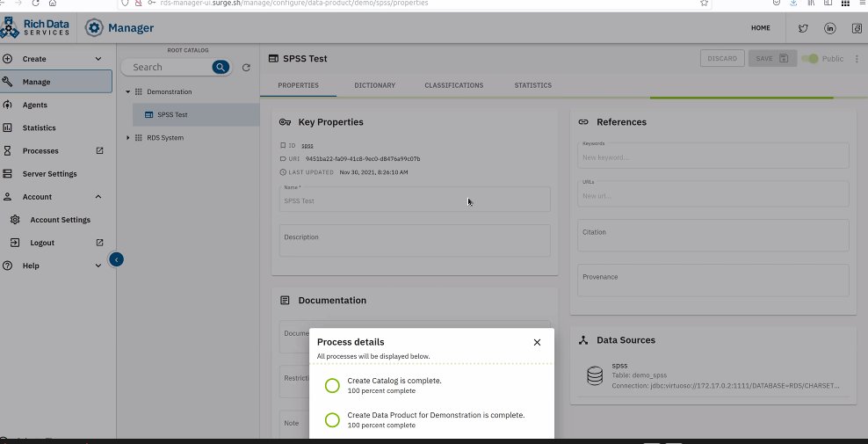The image size is (868, 444).
Task: Click the Rich Data Services logo
Action: 35,28
